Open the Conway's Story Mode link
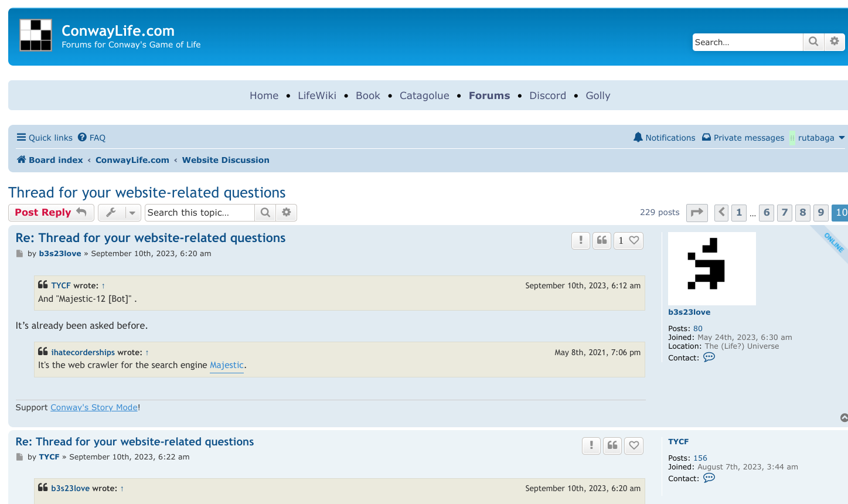This screenshot has height=504, width=848. coord(94,407)
